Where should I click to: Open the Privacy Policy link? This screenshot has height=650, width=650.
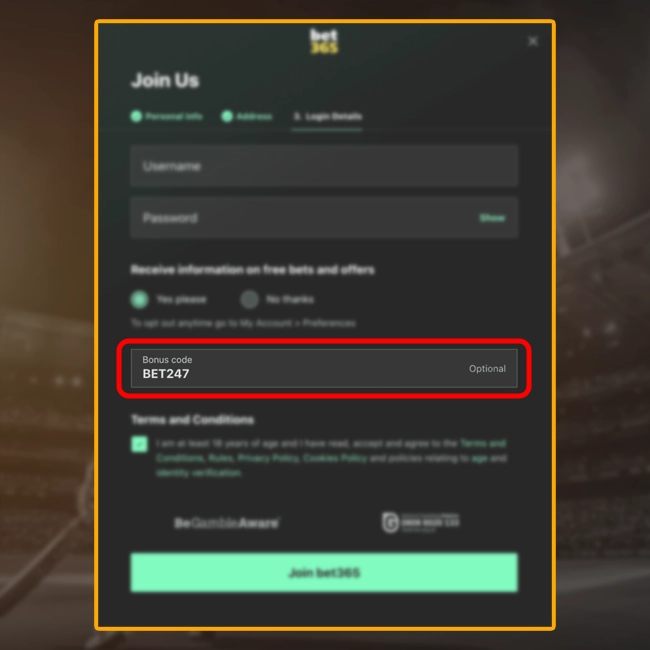[268, 458]
